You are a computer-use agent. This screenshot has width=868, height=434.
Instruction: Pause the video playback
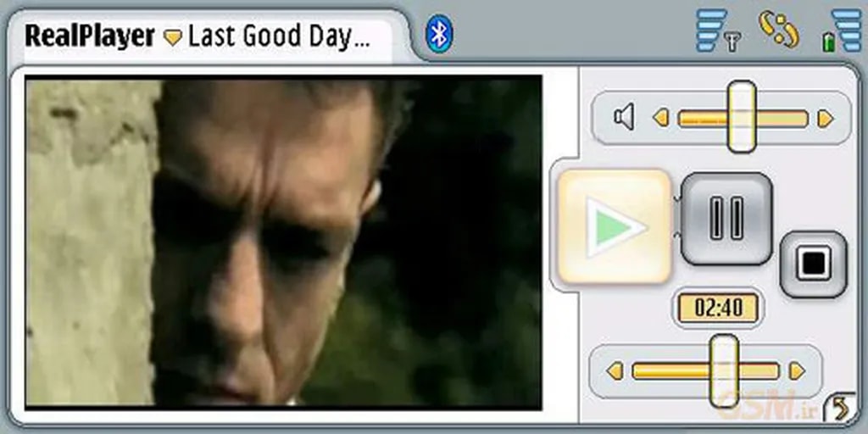tap(726, 218)
